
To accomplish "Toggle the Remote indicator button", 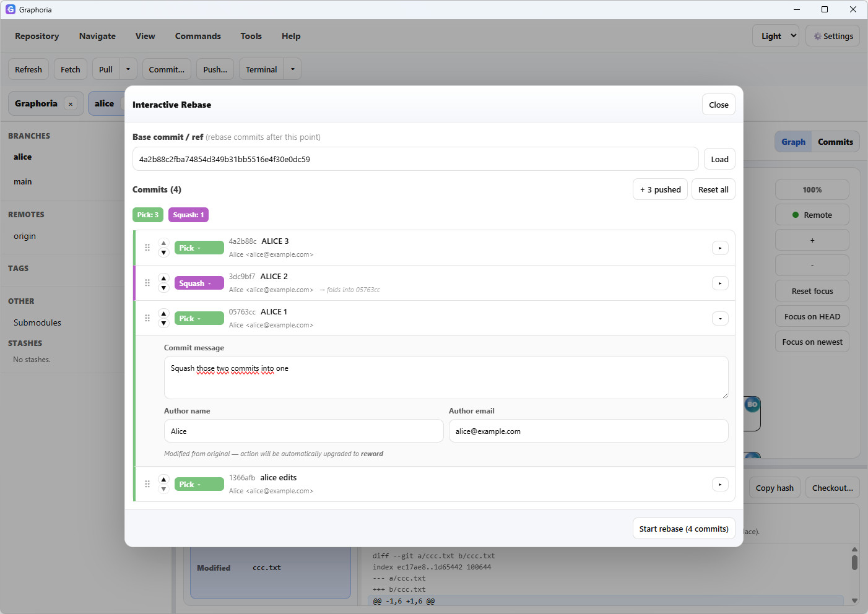I will point(812,215).
